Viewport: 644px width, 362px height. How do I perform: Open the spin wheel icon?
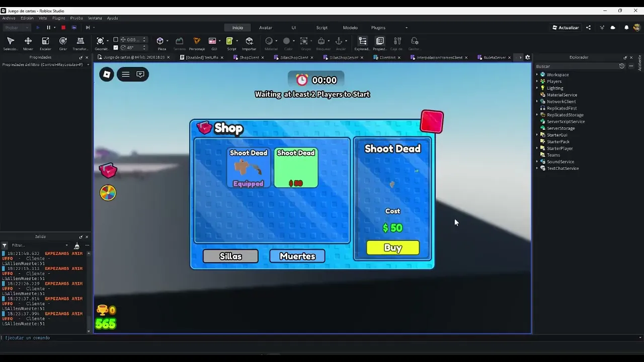click(x=108, y=193)
